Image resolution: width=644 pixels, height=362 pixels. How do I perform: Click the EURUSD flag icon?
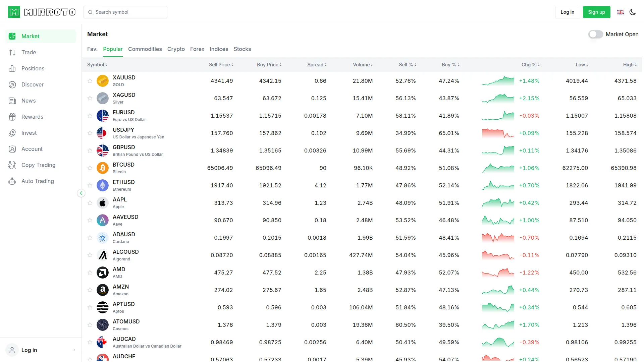pos(103,116)
